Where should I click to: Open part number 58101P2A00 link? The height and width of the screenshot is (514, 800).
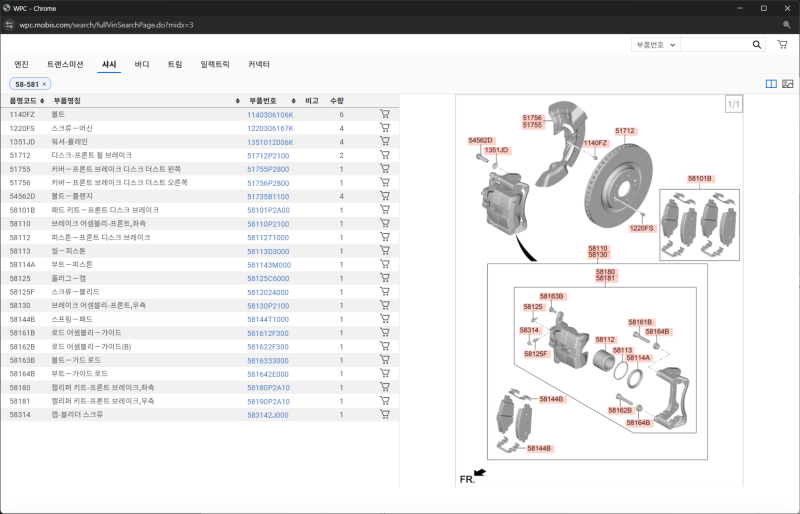click(x=268, y=210)
